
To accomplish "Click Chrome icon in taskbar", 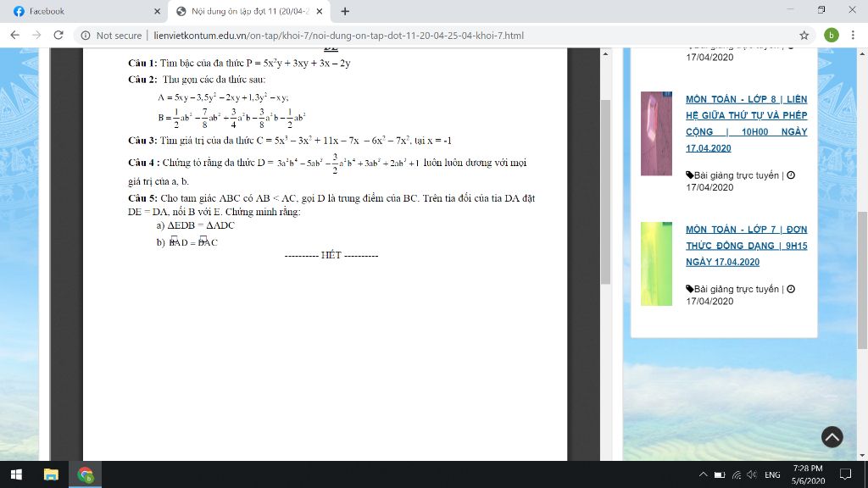I will click(x=86, y=474).
